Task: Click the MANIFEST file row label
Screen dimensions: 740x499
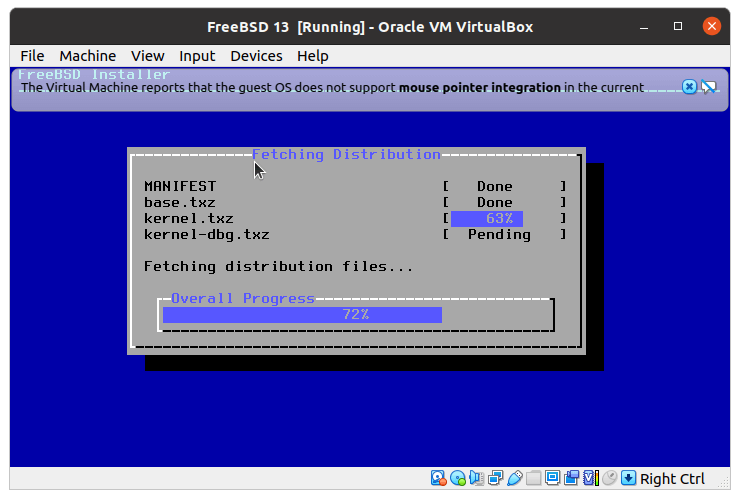Action: coord(180,186)
